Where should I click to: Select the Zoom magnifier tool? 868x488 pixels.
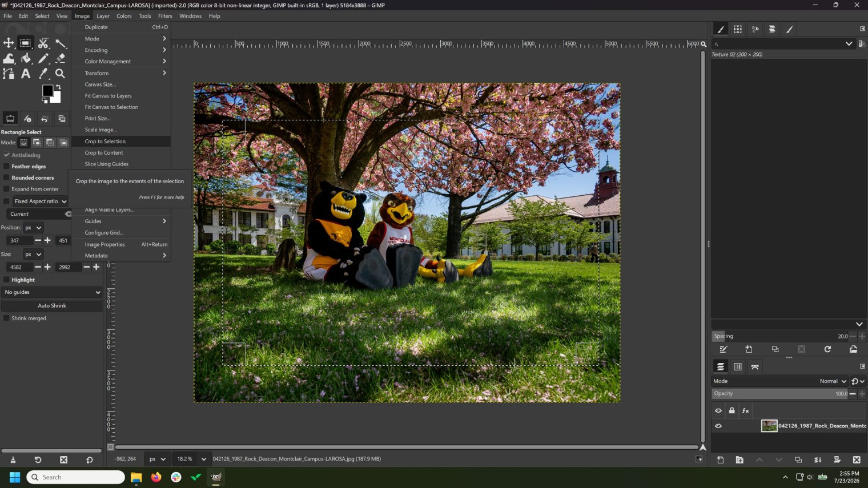(x=61, y=74)
